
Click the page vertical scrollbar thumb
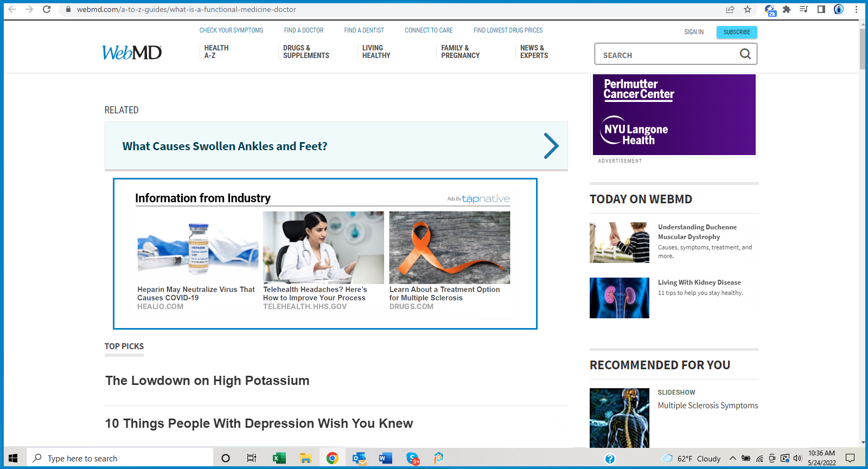863,49
